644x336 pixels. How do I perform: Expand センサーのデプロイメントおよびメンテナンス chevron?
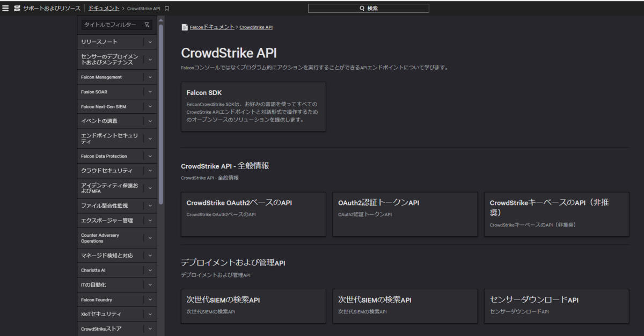(150, 60)
